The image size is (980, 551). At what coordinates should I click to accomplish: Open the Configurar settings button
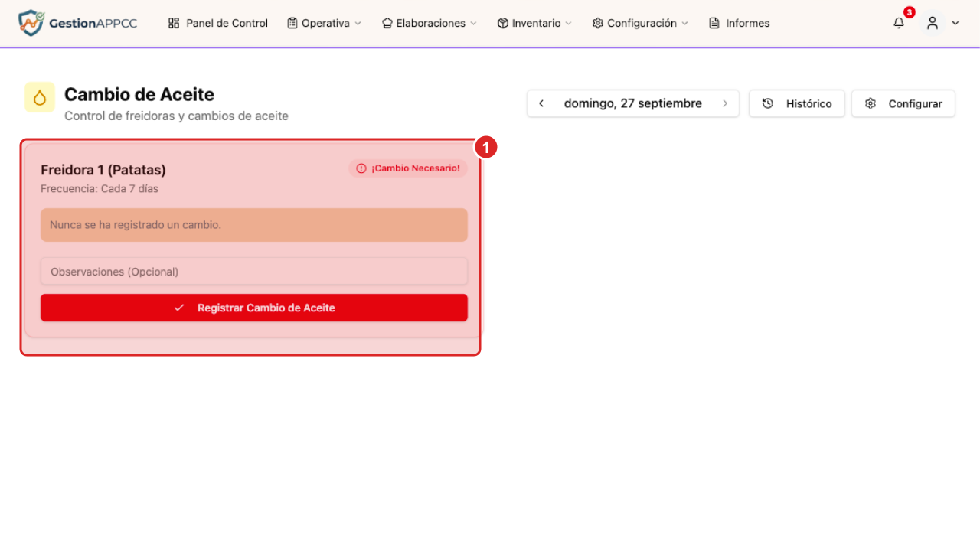tap(903, 103)
